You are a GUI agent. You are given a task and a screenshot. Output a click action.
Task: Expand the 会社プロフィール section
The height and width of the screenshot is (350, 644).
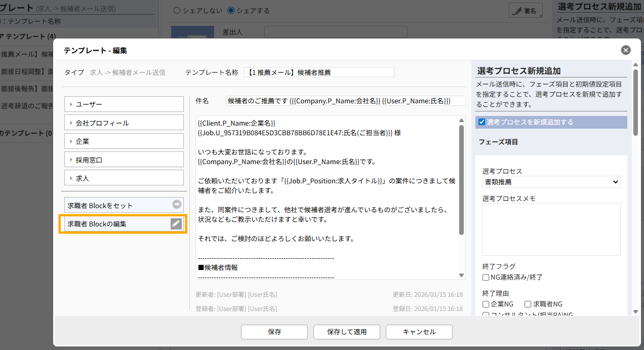[x=124, y=123]
